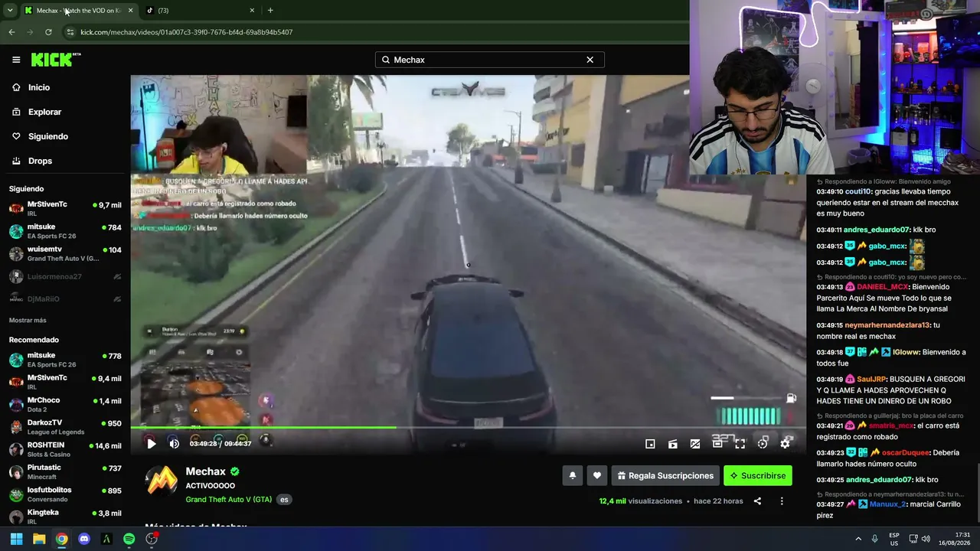
Task: Seek on the green video progress bar
Action: [x=468, y=427]
